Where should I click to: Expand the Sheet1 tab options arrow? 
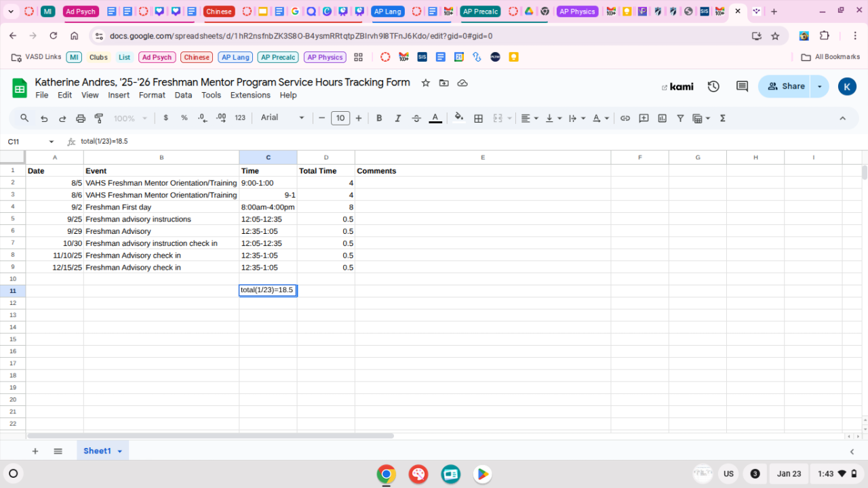(120, 451)
